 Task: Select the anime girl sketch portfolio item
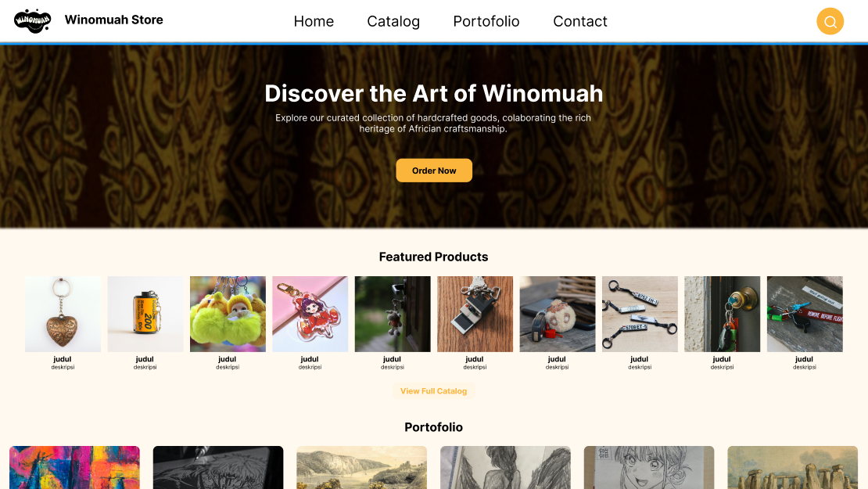[649, 467]
